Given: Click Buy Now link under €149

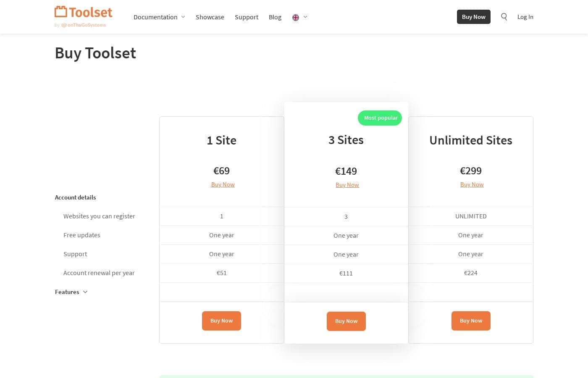Looking at the screenshot, I should [x=347, y=185].
